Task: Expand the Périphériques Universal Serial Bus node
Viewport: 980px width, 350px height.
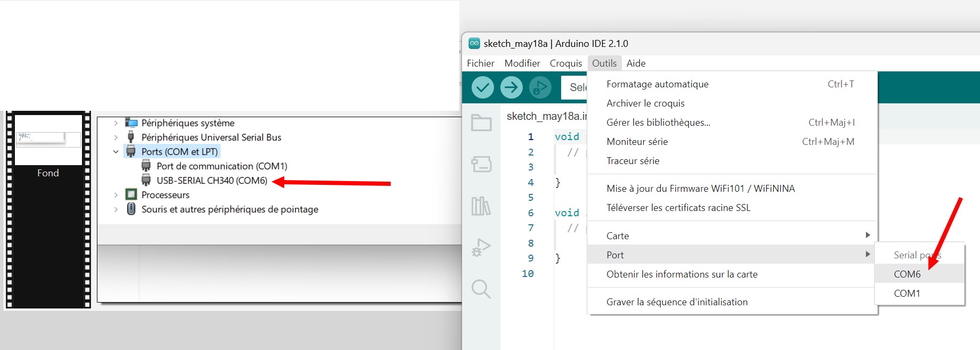Action: point(116,137)
